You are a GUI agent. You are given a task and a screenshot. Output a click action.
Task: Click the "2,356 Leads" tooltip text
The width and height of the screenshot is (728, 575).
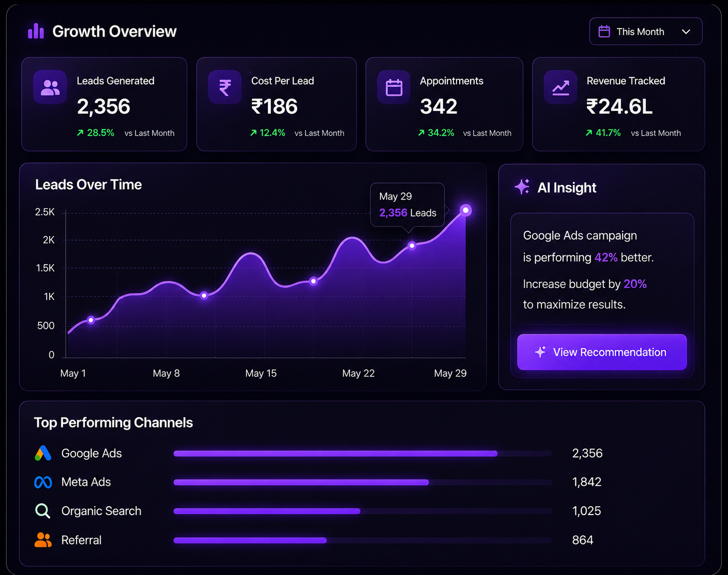click(408, 213)
